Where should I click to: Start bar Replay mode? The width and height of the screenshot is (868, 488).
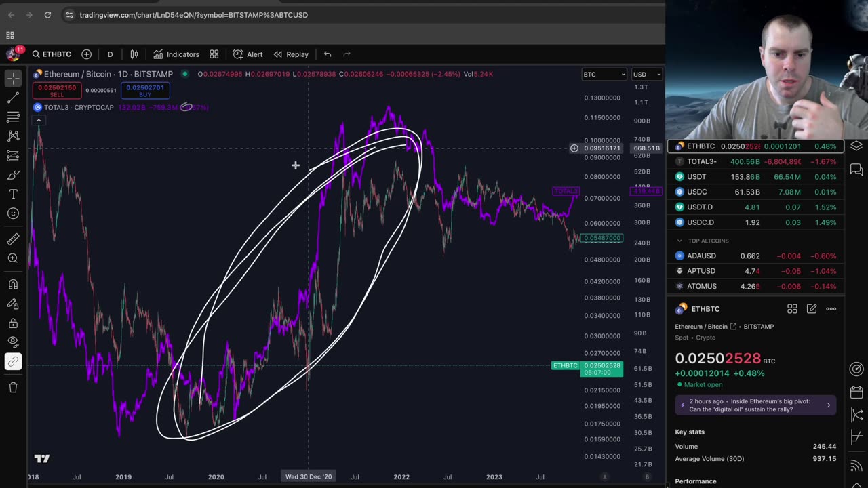tap(291, 54)
